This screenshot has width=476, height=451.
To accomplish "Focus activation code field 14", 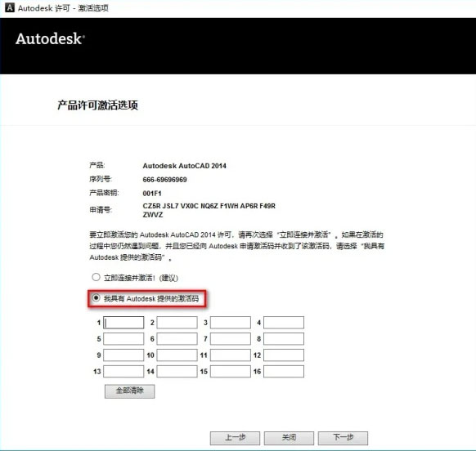I will tap(177, 372).
